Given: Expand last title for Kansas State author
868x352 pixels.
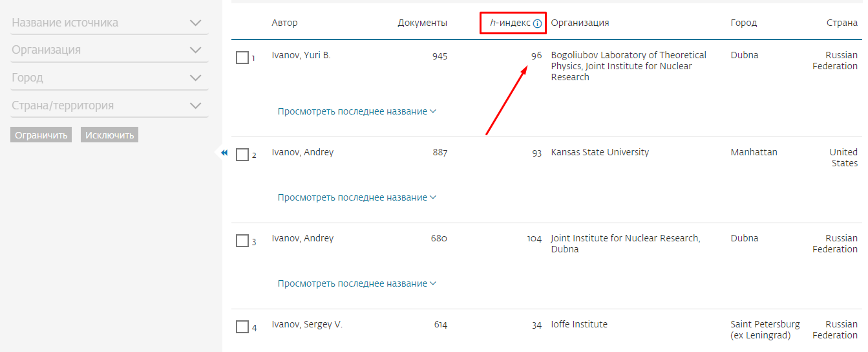Looking at the screenshot, I should (x=357, y=197).
